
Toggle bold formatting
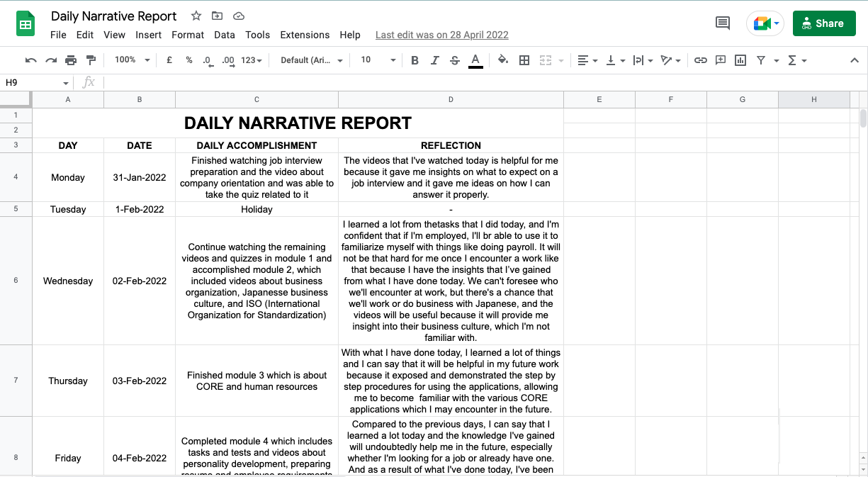(415, 60)
